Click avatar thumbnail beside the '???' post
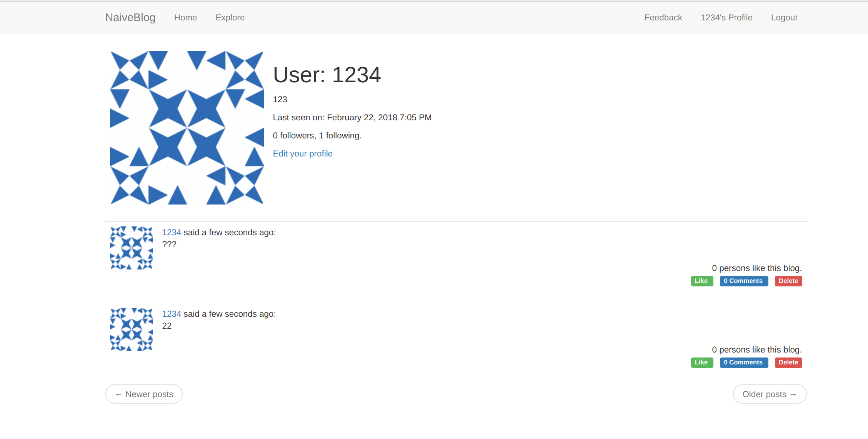This screenshot has width=868, height=439. pos(132,248)
